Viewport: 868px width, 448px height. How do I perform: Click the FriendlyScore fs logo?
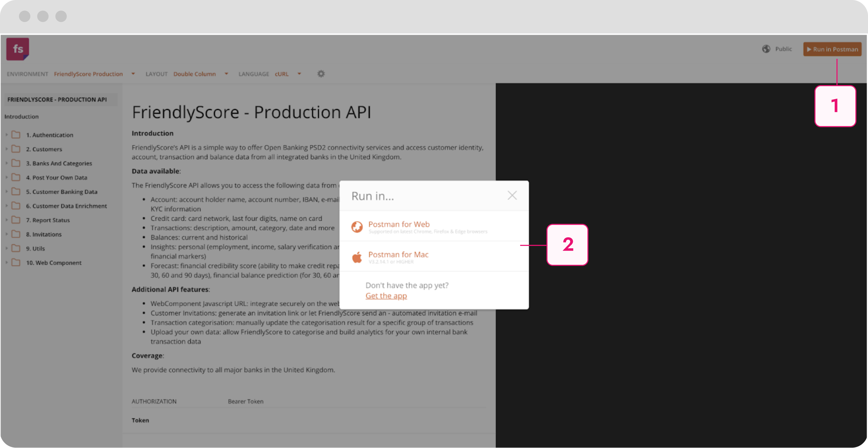(17, 49)
